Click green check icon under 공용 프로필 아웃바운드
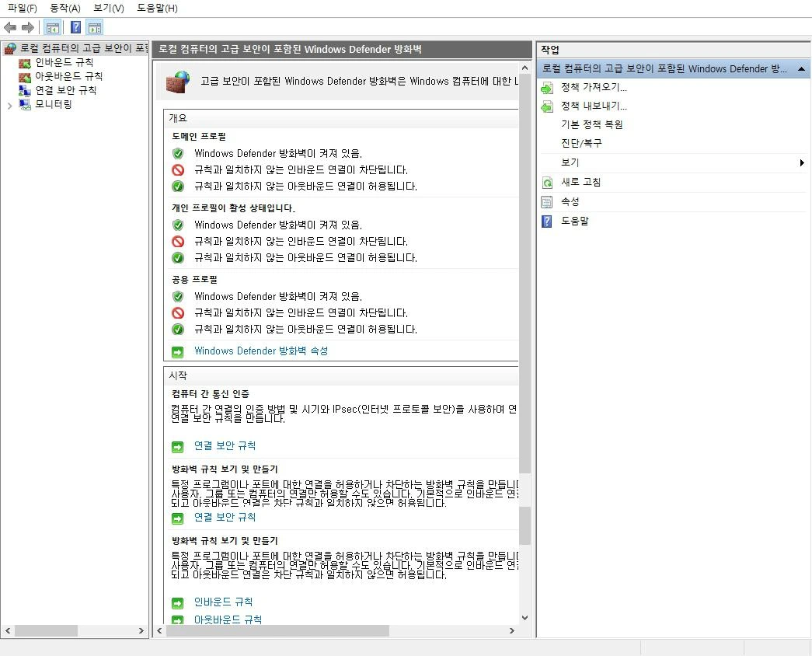812x656 pixels. 178,330
